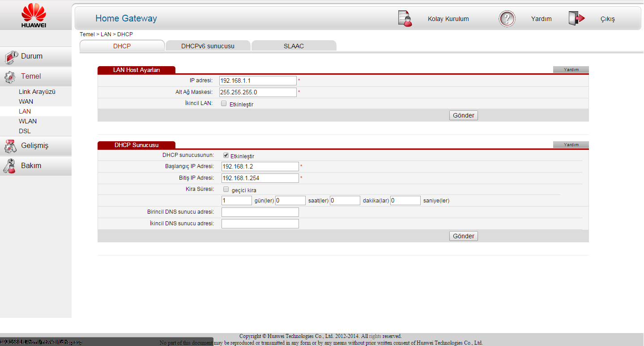644x346 pixels.
Task: Collapse the Temel menu section
Action: (x=36, y=76)
